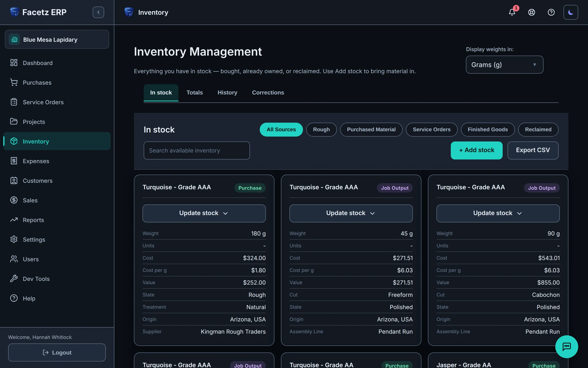588x368 pixels.
Task: Click the Customers contact icon
Action: coord(14,181)
